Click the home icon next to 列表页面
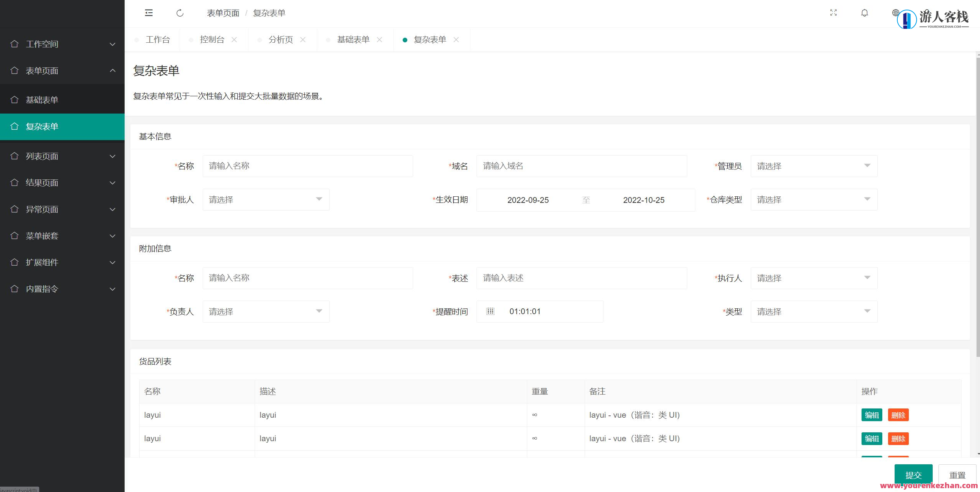Screen dimensions: 980x492 coord(15,156)
